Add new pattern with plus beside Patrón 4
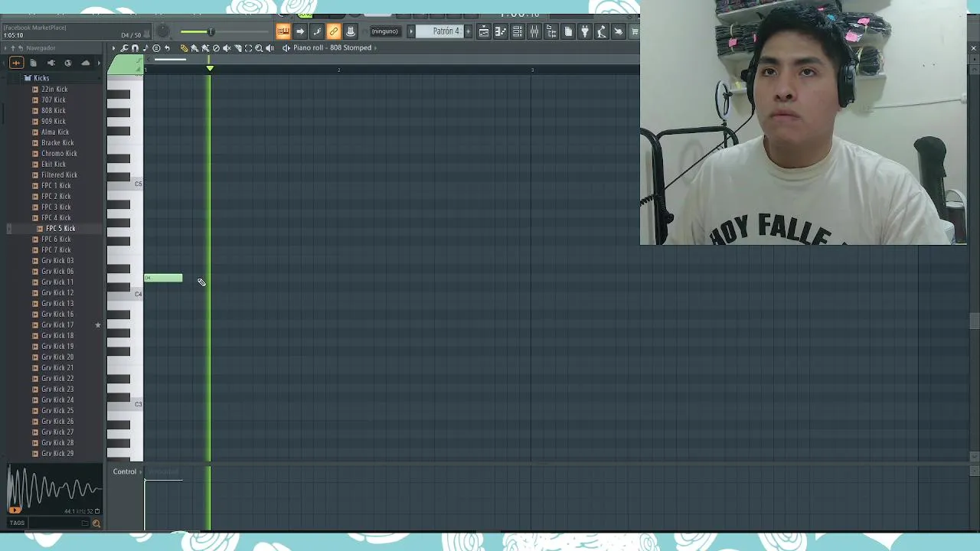This screenshot has height=551, width=980. click(468, 31)
